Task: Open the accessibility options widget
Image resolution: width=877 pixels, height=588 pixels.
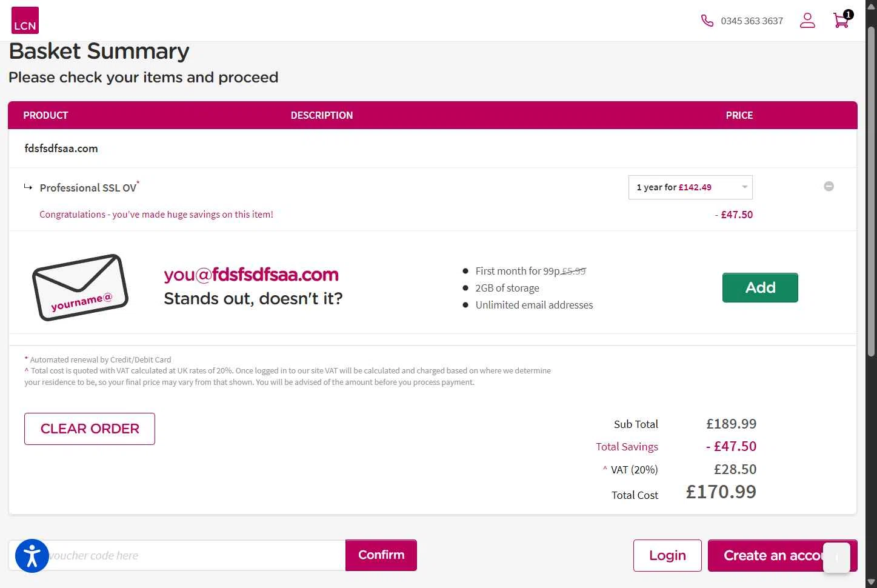Action: coord(32,555)
